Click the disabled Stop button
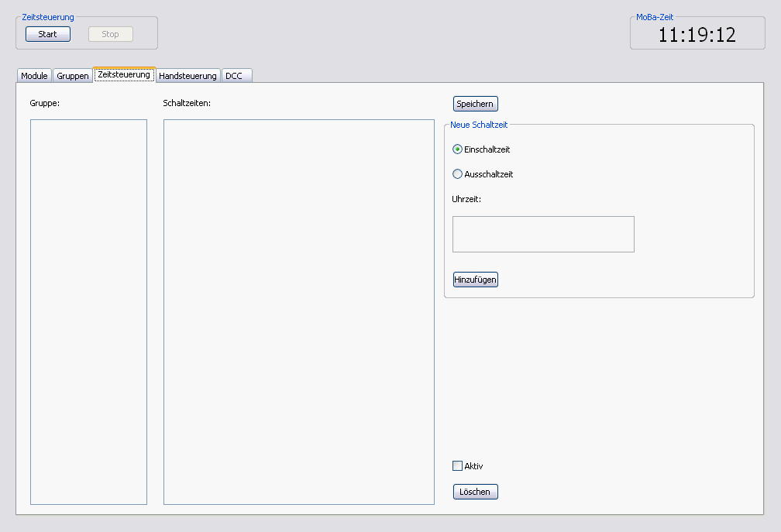The width and height of the screenshot is (781, 532). click(x=111, y=34)
